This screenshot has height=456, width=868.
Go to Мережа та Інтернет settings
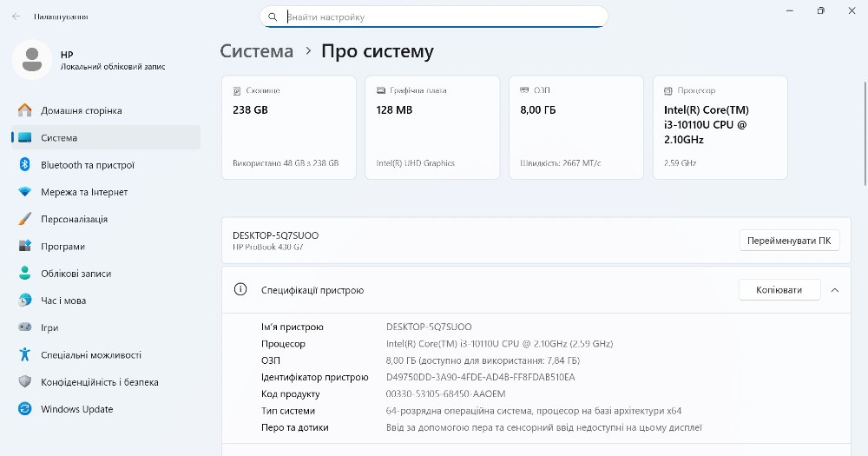106,192
